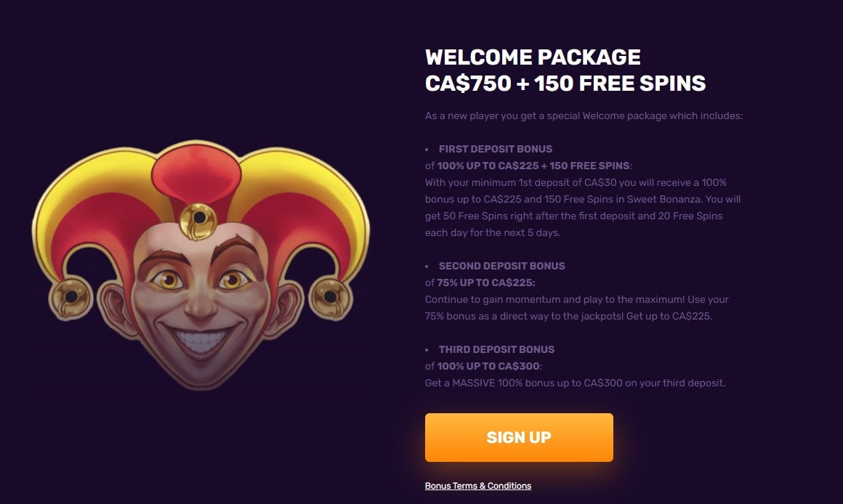
Task: Click the CA$750 + 150 FREE SPINS title
Action: pos(565,83)
